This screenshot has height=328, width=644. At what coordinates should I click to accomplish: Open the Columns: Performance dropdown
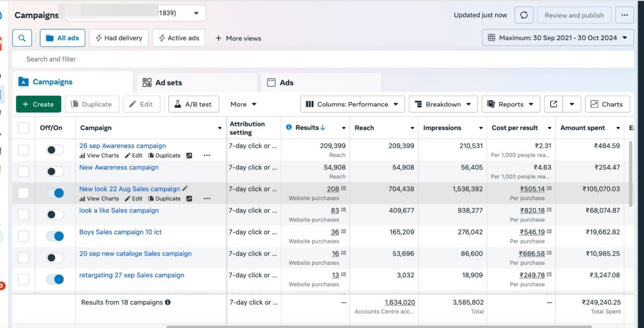click(352, 104)
